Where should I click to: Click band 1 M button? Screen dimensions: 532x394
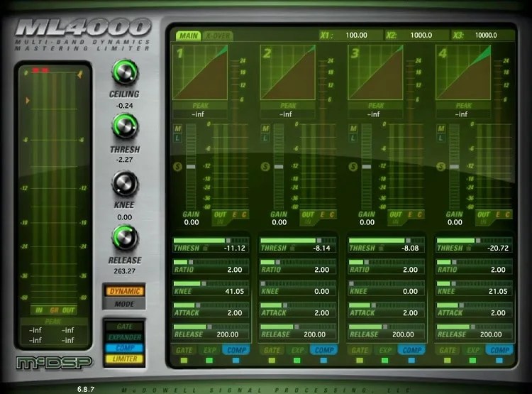(178, 128)
